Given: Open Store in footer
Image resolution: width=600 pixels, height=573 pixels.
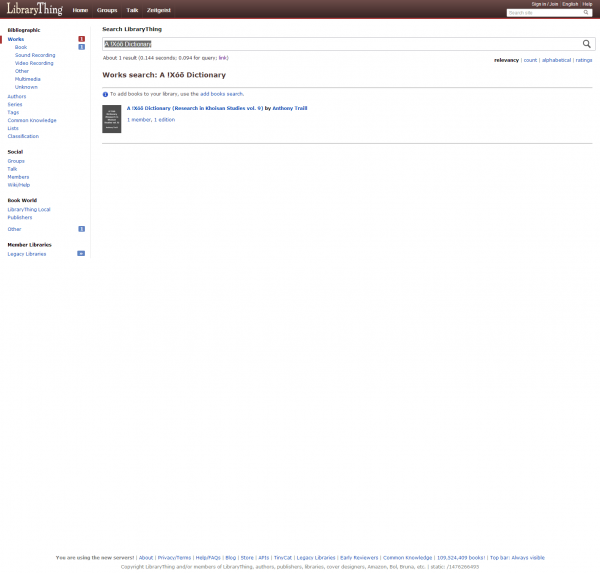Looking at the screenshot, I should 247,558.
